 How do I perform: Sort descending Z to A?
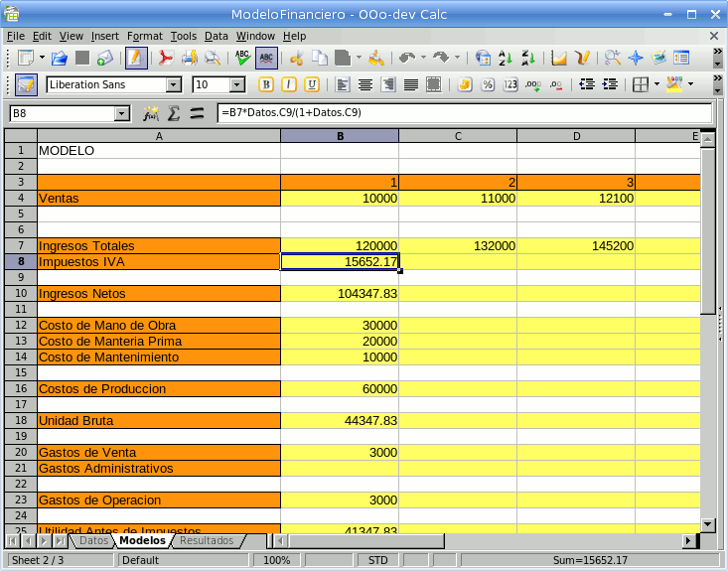point(528,58)
